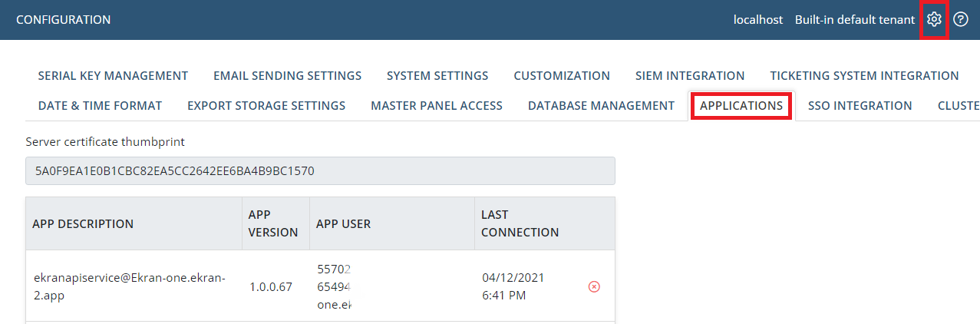Select Export Storage Settings tab

pyautogui.click(x=266, y=105)
